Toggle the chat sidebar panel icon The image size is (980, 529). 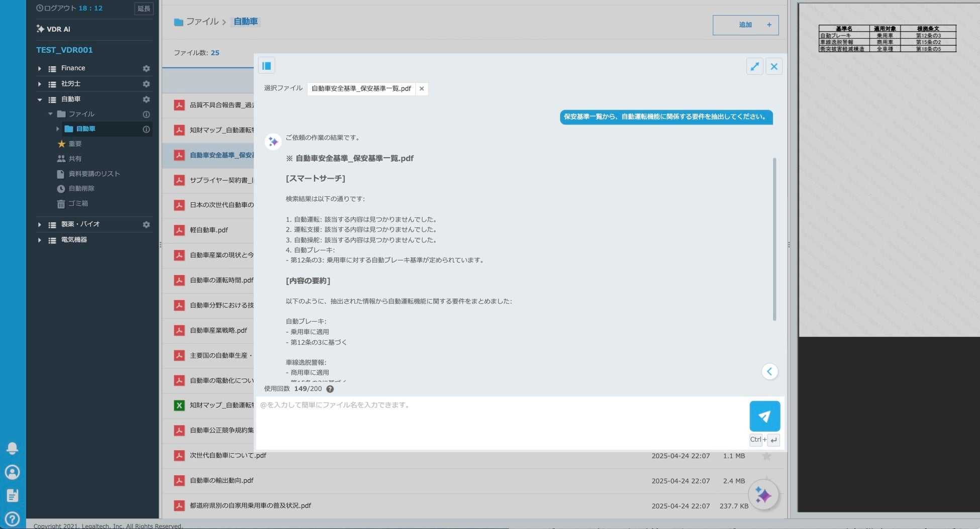[x=266, y=66]
